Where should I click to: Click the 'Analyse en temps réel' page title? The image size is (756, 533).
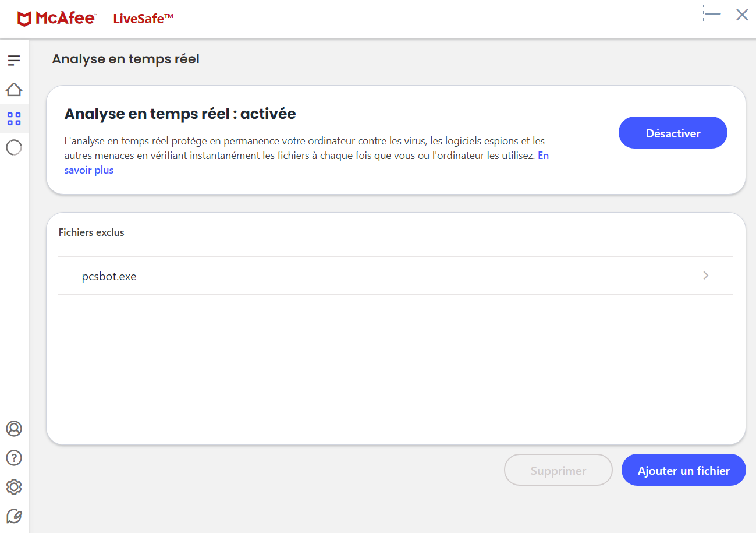(126, 59)
